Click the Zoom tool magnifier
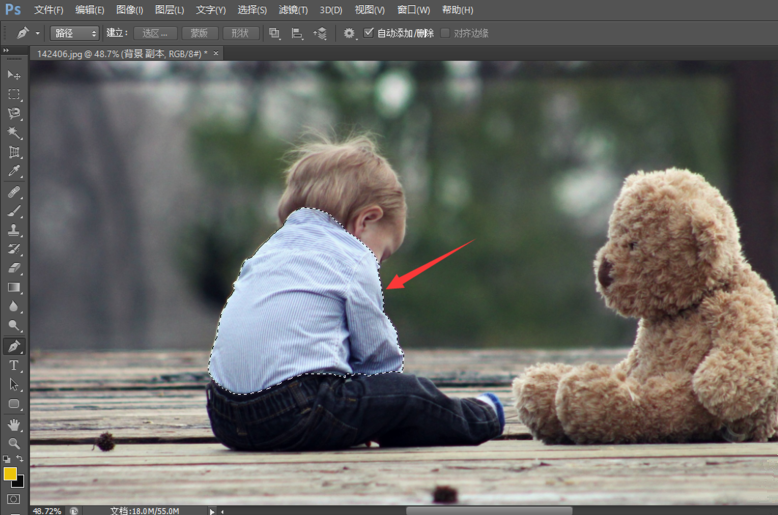 coord(14,443)
